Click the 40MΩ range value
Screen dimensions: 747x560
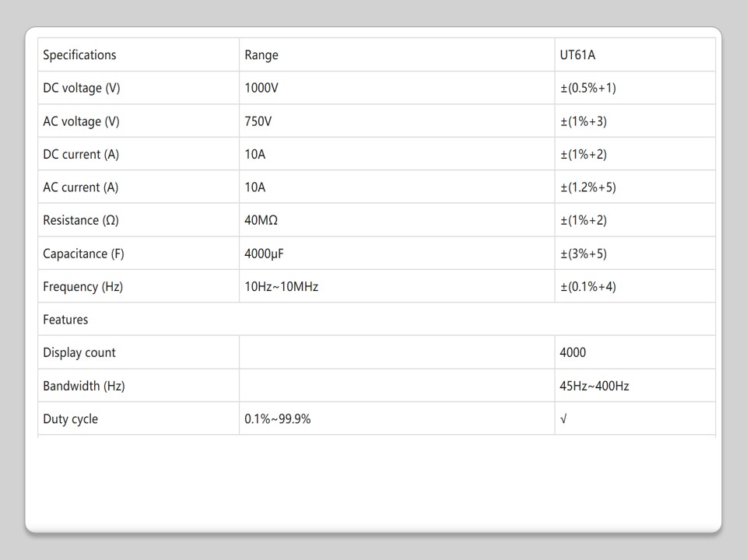pyautogui.click(x=261, y=220)
